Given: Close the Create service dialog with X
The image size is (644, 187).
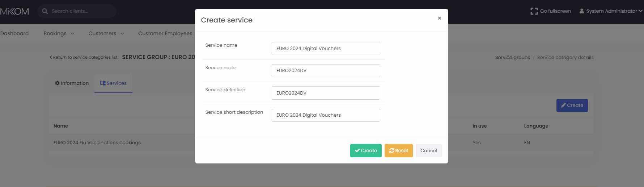Looking at the screenshot, I should coord(439,18).
